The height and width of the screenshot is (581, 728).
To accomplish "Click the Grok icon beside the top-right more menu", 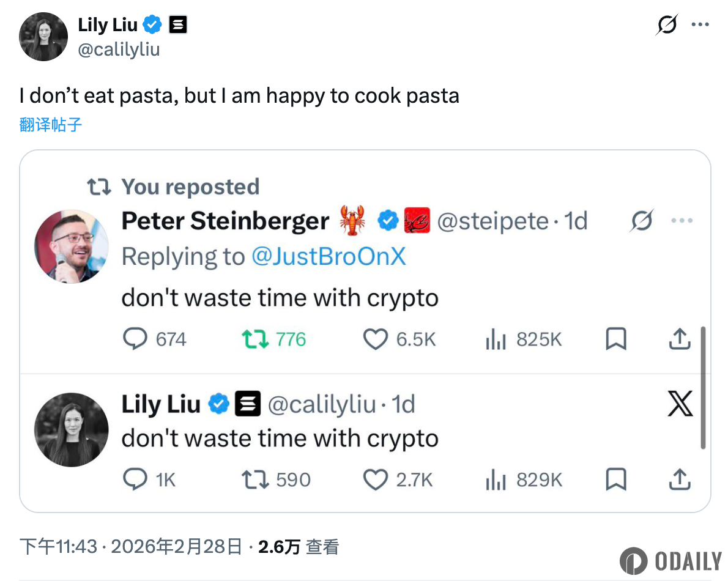I will click(x=667, y=25).
